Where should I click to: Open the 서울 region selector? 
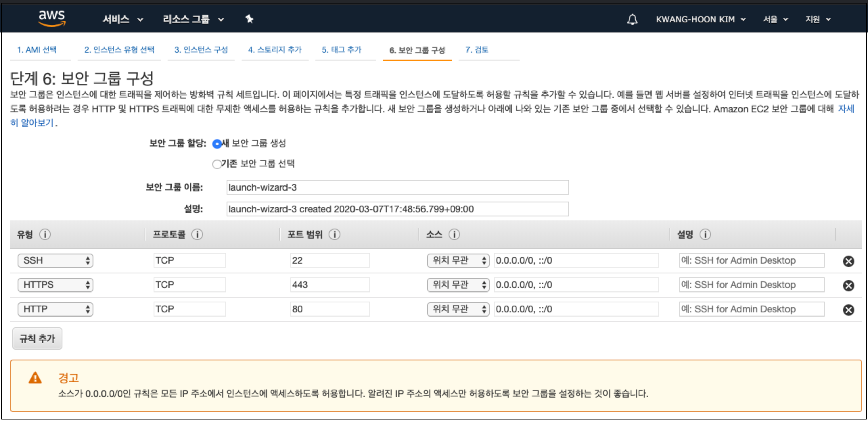click(775, 19)
